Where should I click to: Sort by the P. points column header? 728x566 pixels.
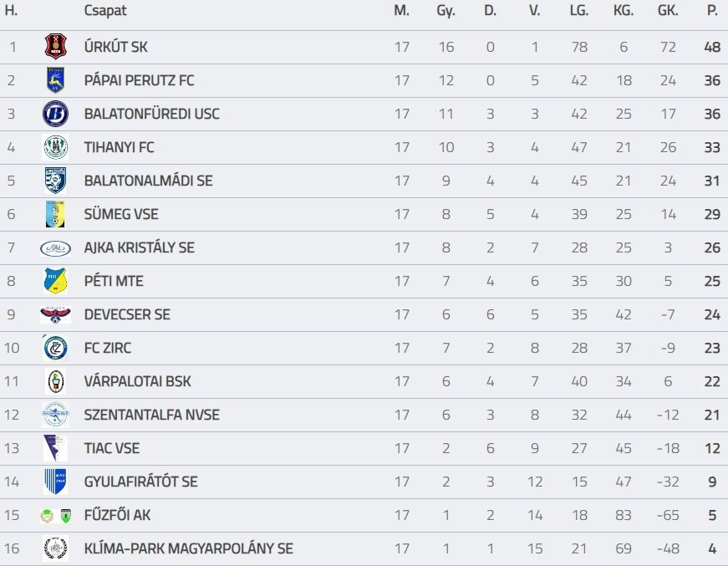coord(712,11)
